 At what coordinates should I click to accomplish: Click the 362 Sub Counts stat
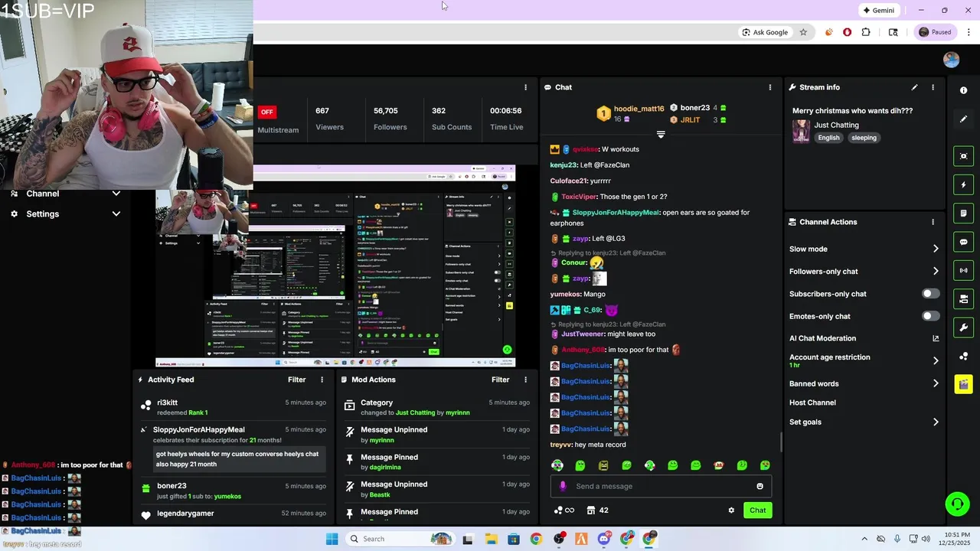(x=451, y=119)
